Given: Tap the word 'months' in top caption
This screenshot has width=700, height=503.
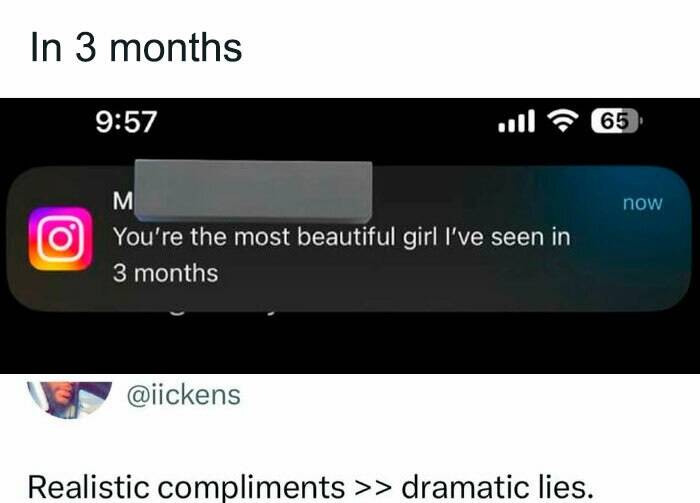Looking at the screenshot, I should pos(176,48).
